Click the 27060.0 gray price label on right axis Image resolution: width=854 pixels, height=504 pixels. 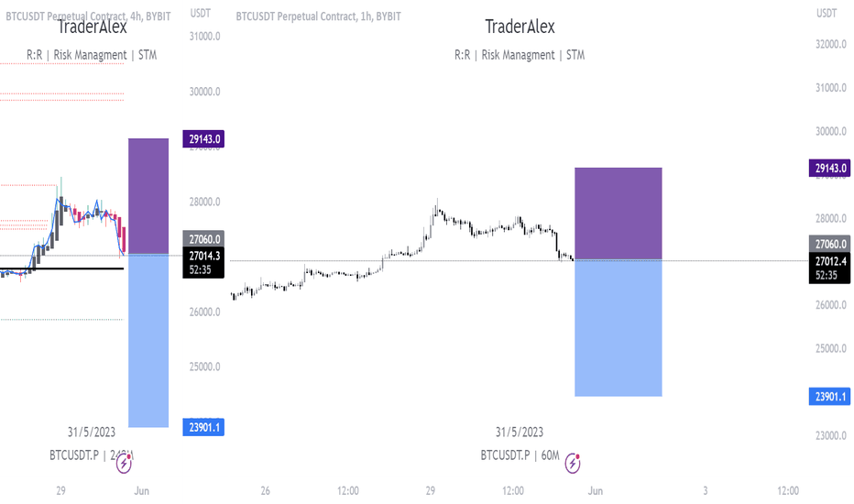pos(829,244)
